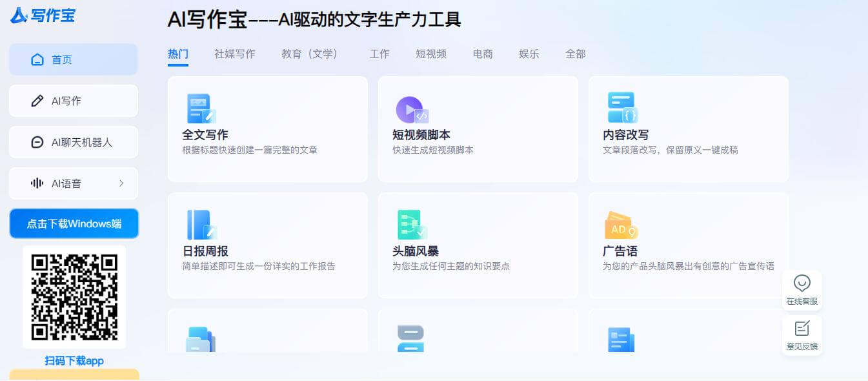The image size is (868, 381).
Task: Open the AI聊天机器人 chatbot section
Action: pyautogui.click(x=73, y=142)
